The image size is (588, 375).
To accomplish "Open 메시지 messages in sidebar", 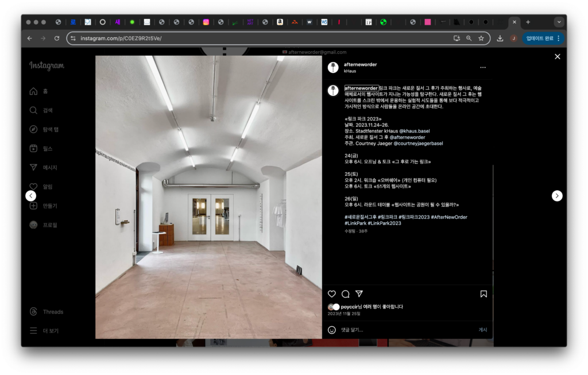I will pyautogui.click(x=44, y=168).
